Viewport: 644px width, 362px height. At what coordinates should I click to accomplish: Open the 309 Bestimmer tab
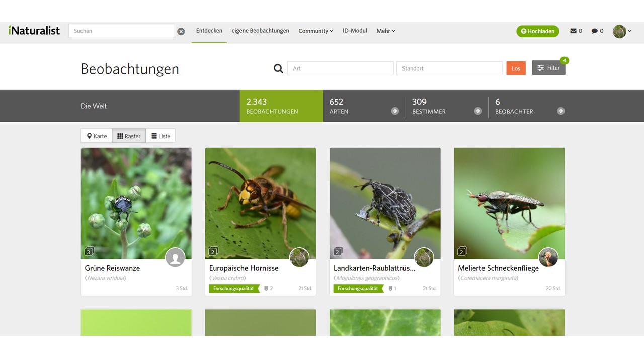447,106
